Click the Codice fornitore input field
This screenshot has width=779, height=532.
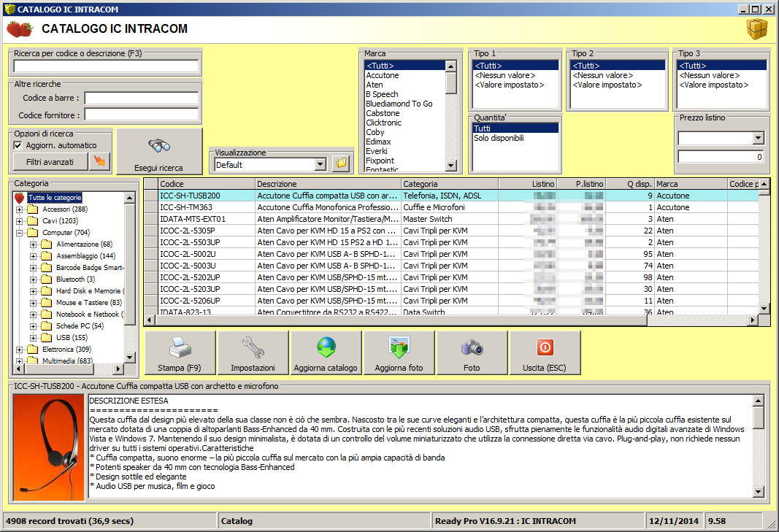[x=142, y=115]
